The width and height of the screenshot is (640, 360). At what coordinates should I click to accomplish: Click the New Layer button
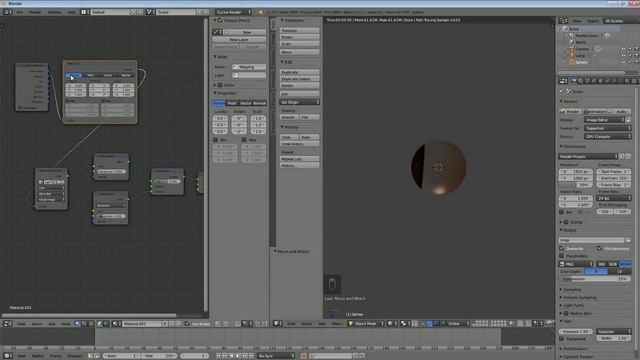pos(239,40)
